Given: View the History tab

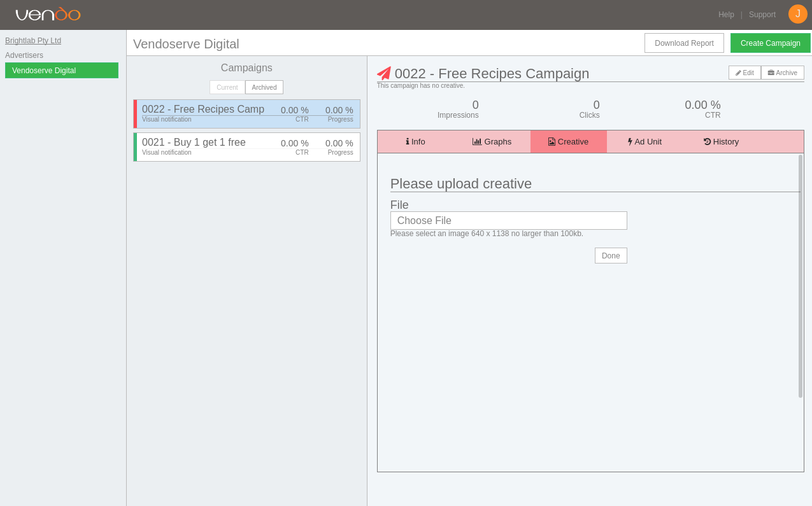Looking at the screenshot, I should 722,142.
